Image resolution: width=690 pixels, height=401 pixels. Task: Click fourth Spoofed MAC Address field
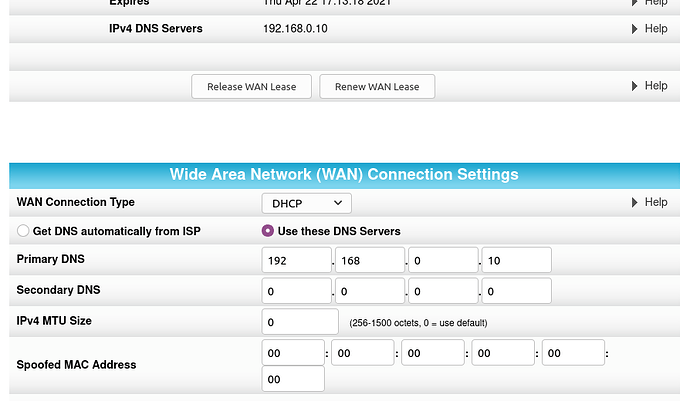(x=503, y=353)
